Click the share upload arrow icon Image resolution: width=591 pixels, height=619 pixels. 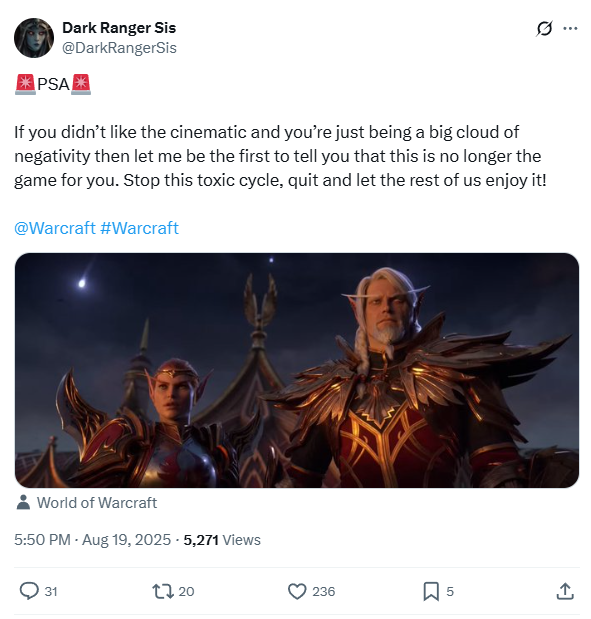tap(565, 591)
